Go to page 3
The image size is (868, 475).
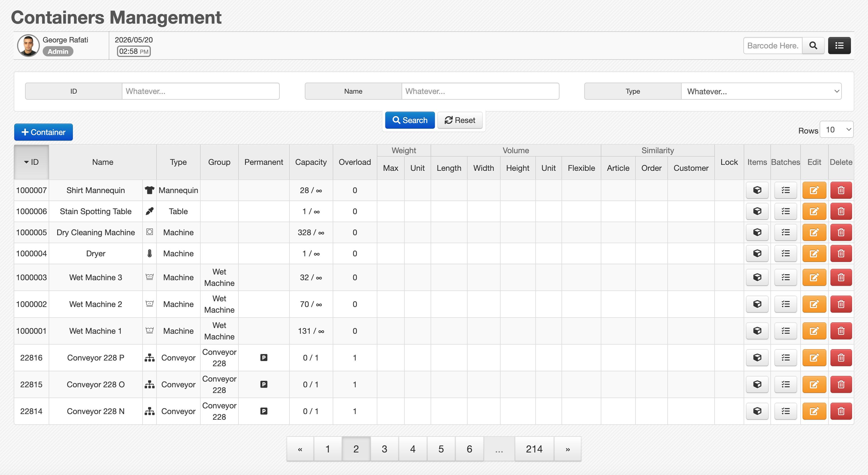[x=384, y=449]
